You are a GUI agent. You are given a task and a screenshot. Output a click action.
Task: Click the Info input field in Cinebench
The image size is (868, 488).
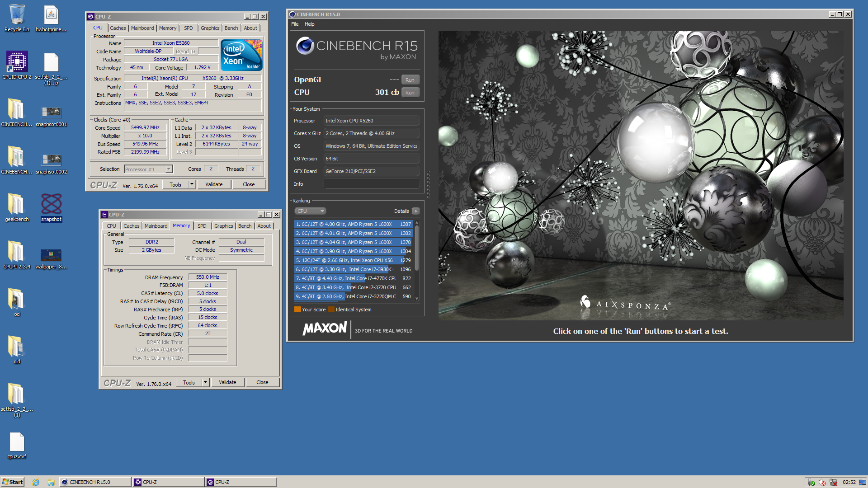[371, 184]
